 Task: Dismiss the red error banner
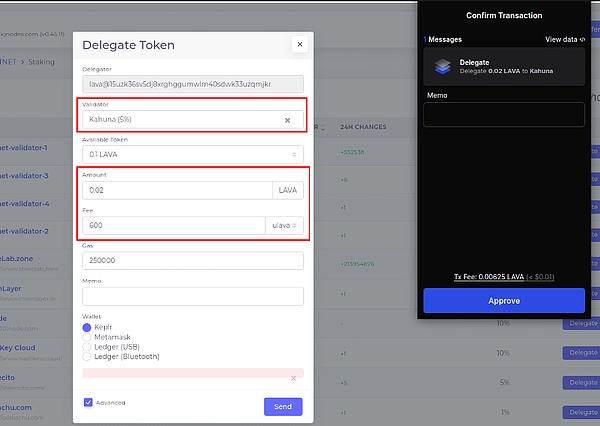pos(293,378)
